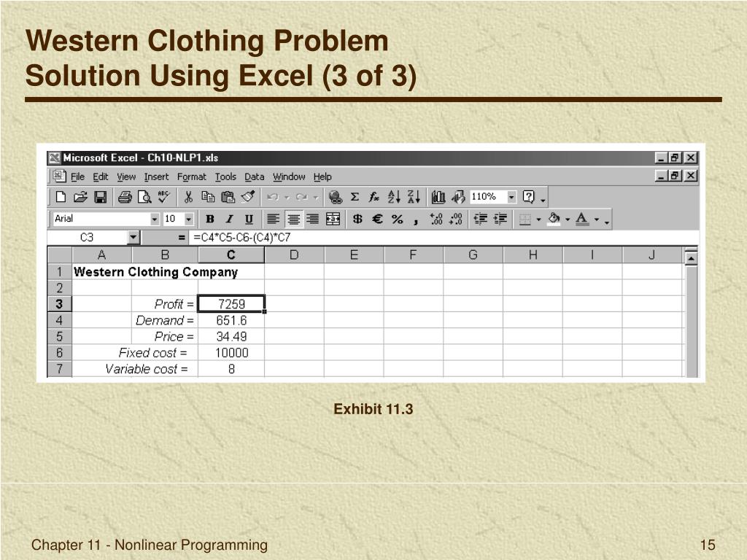Click the Edit Formula equals button
Image resolution: width=747 pixels, height=560 pixels.
[181, 237]
